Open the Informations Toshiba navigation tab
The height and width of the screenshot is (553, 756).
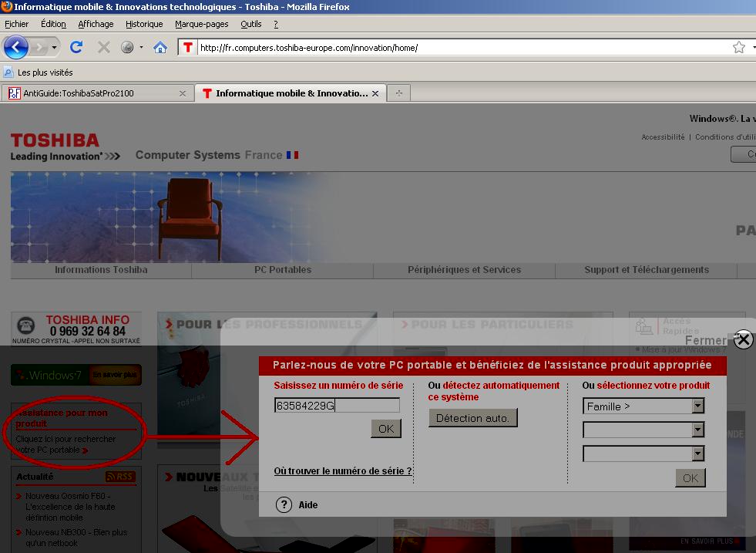coord(101,270)
